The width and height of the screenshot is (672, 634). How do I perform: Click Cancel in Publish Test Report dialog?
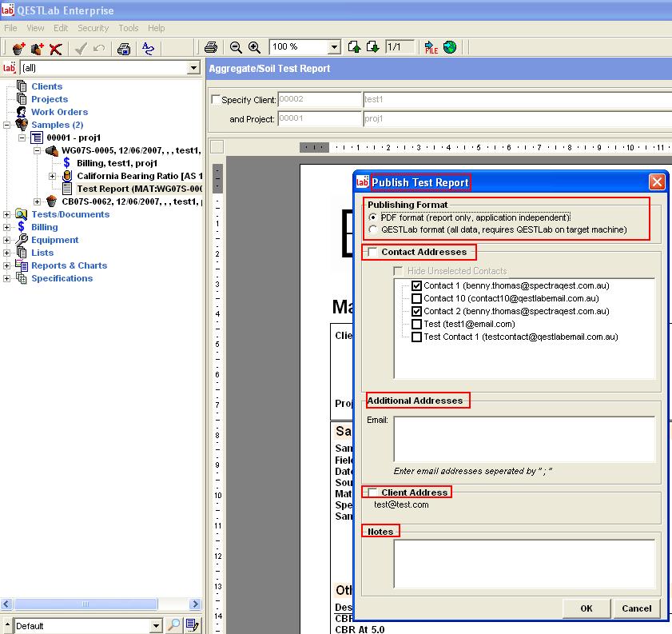pos(636,608)
